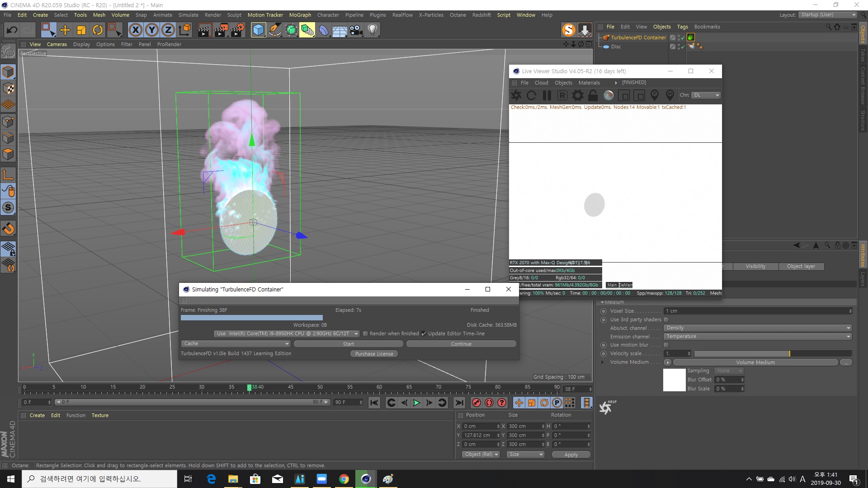Open viewport Cameras menu

pos(57,44)
